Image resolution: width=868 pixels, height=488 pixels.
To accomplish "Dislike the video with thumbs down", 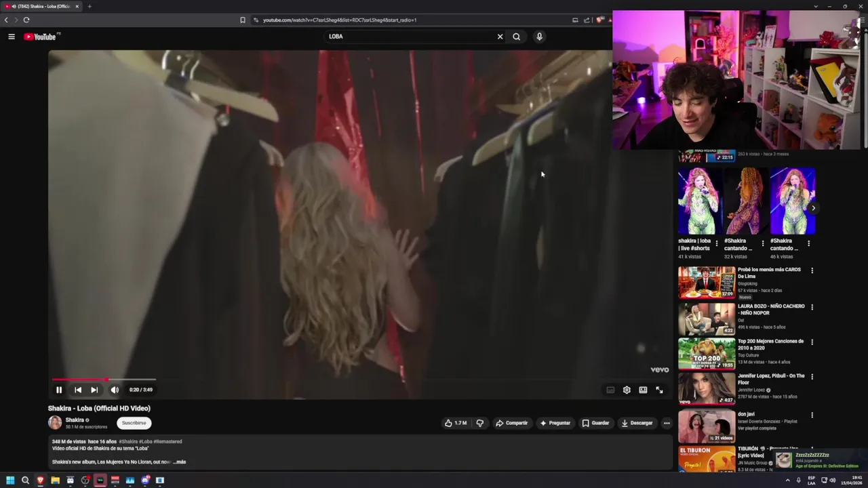I will point(480,423).
